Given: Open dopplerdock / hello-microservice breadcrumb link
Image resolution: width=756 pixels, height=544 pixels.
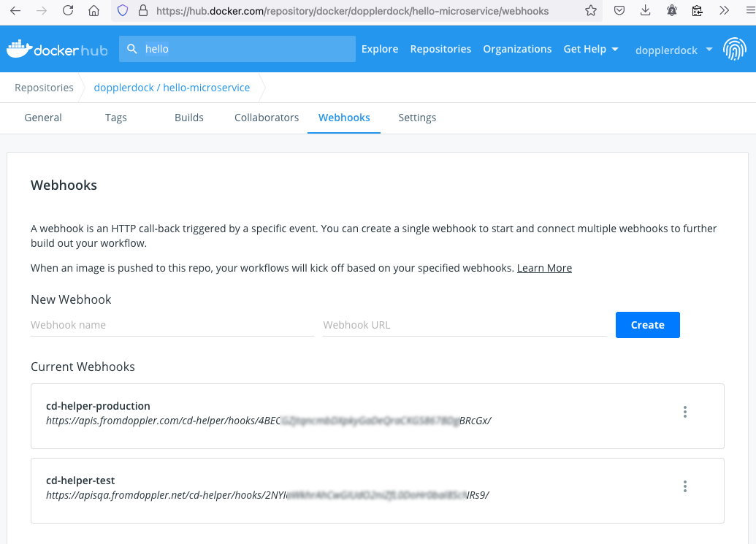Looking at the screenshot, I should pos(172,88).
